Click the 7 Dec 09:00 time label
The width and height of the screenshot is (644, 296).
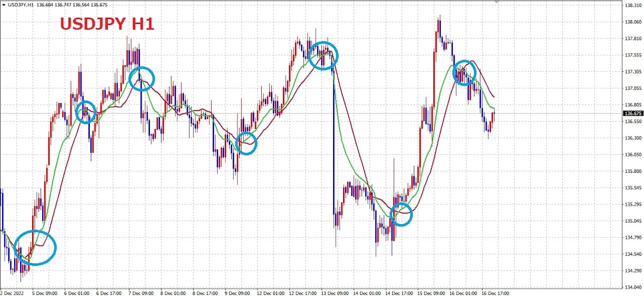point(140,292)
